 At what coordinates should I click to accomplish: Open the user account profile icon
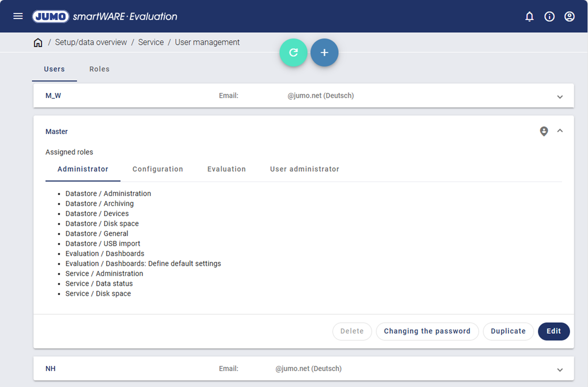pos(569,17)
